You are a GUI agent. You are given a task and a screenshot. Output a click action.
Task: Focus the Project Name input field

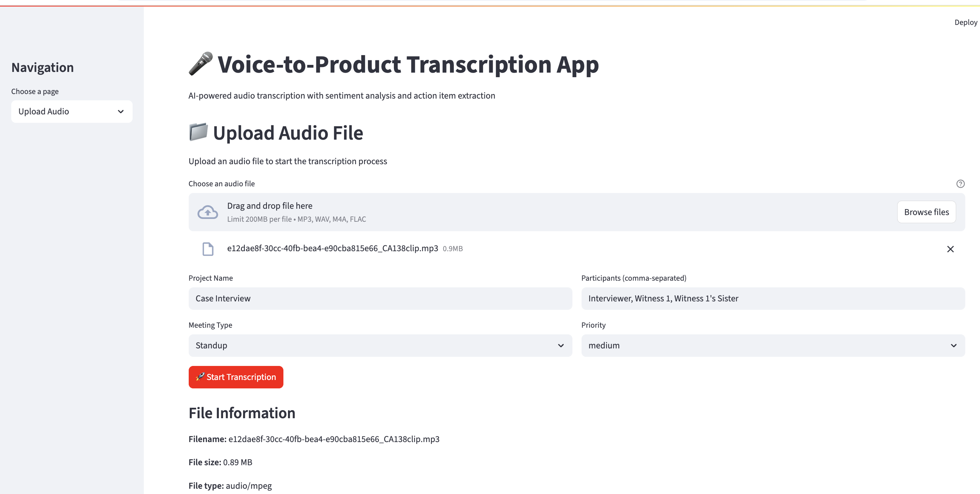click(380, 298)
